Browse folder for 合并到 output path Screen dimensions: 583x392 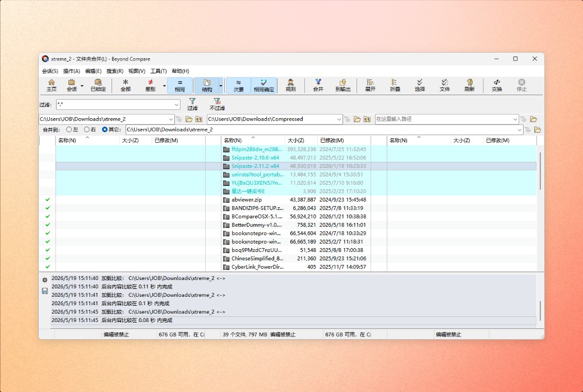(x=537, y=130)
